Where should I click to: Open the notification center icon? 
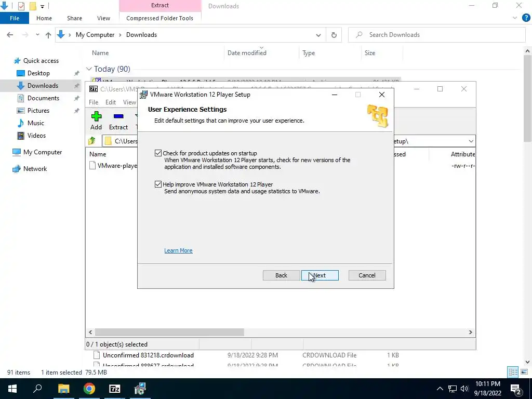pos(516,389)
